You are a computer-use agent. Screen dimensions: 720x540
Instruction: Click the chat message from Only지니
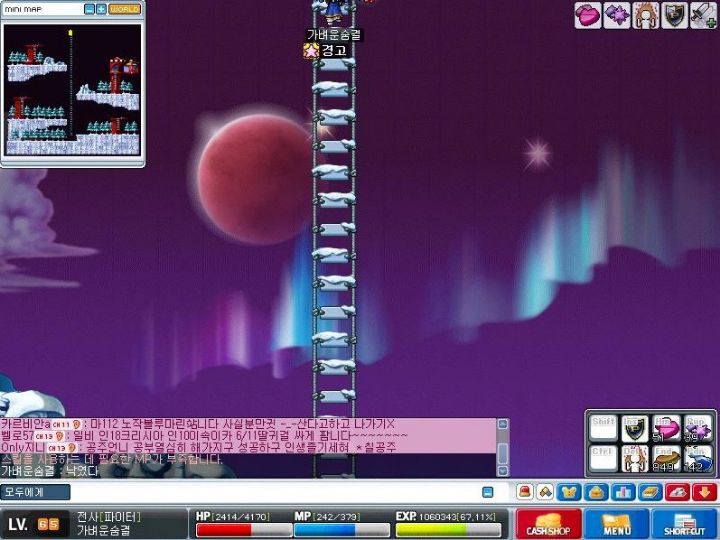pos(198,447)
